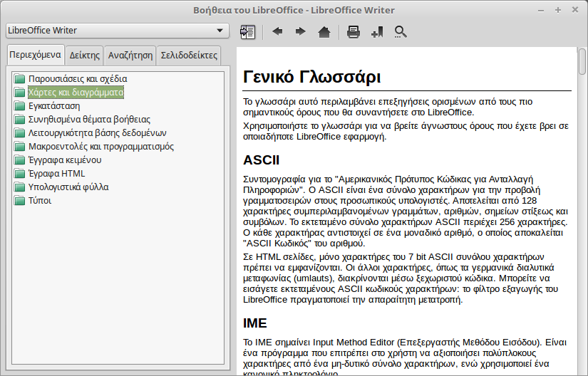The height and width of the screenshot is (376, 588).
Task: Go back to previous help page
Action: [277, 31]
